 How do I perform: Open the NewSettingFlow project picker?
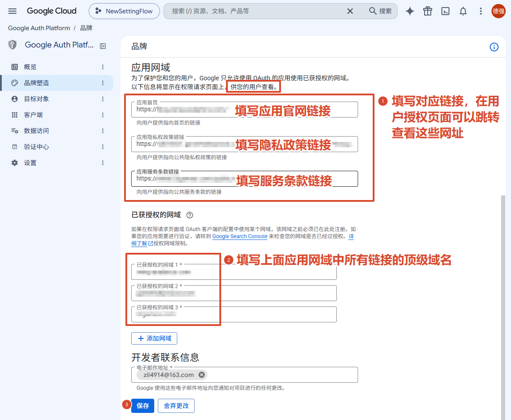pyautogui.click(x=124, y=11)
